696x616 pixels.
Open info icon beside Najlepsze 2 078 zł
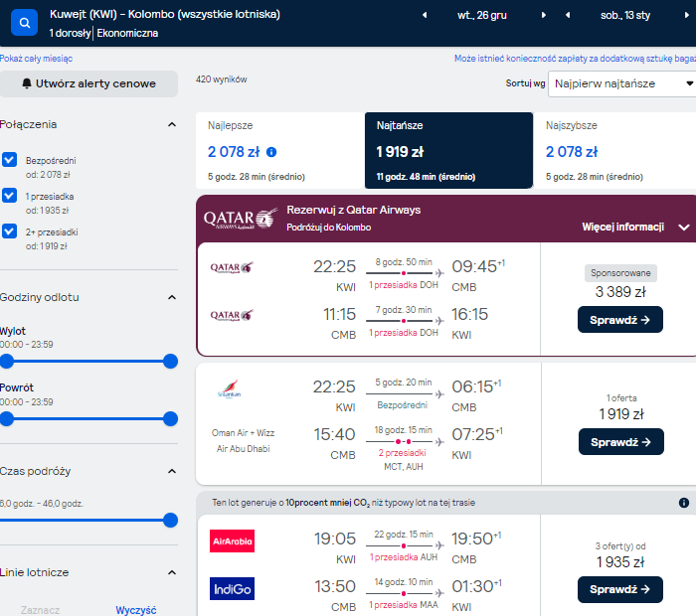click(271, 152)
